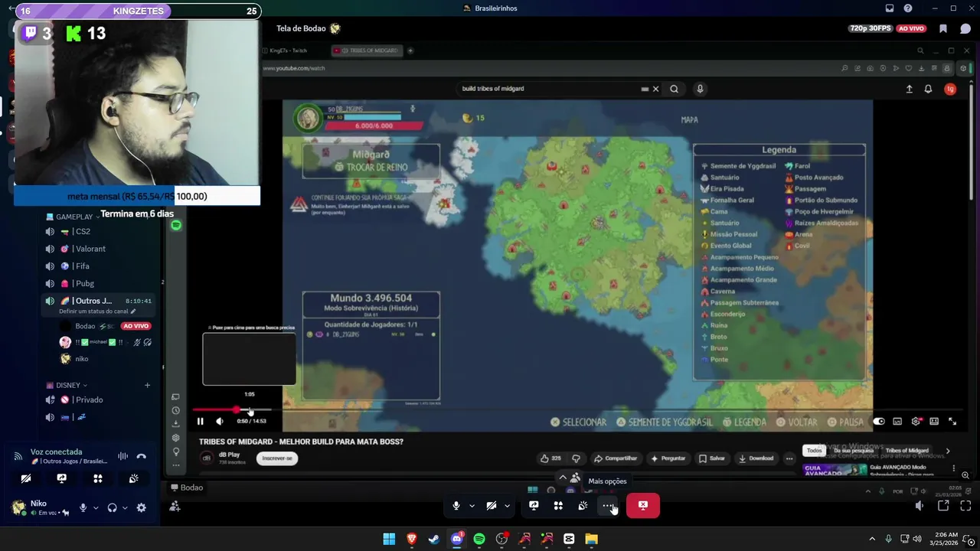Click the stream bookmark icon
This screenshot has width=980, height=551.
943,28
